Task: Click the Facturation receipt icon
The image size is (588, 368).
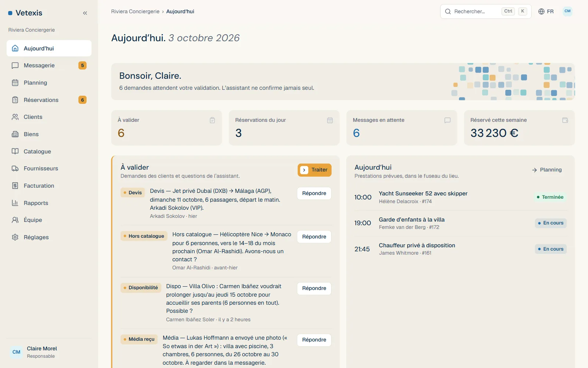Action: click(x=15, y=186)
